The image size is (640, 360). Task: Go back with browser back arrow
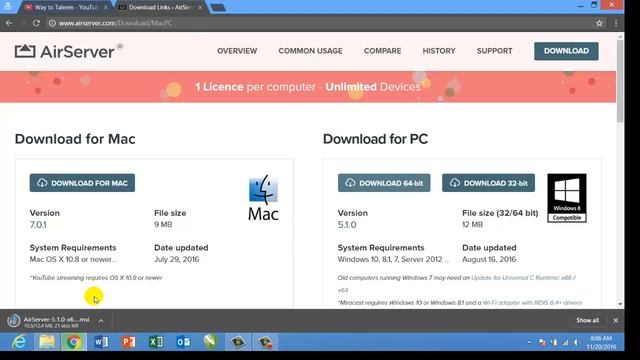pos(9,23)
